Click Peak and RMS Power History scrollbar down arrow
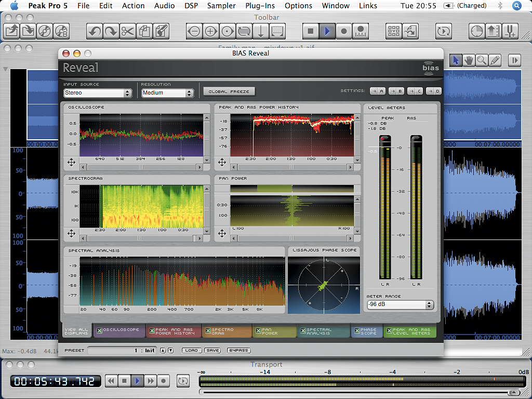The height and width of the screenshot is (399, 532). 357,160
